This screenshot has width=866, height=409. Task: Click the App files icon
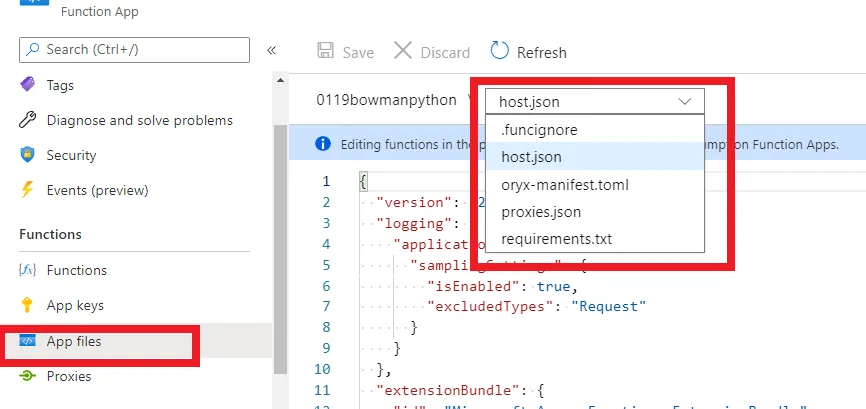[x=28, y=341]
